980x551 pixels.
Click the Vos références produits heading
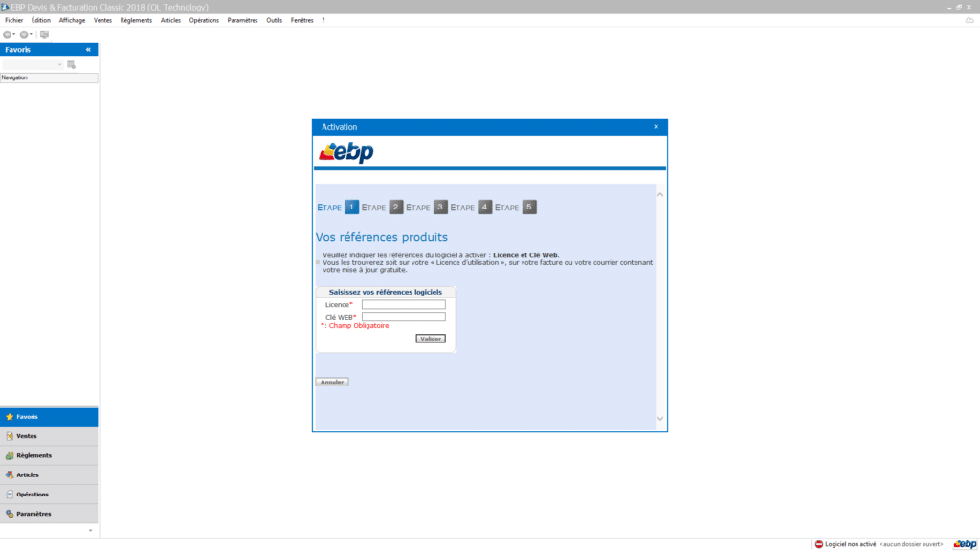point(381,237)
